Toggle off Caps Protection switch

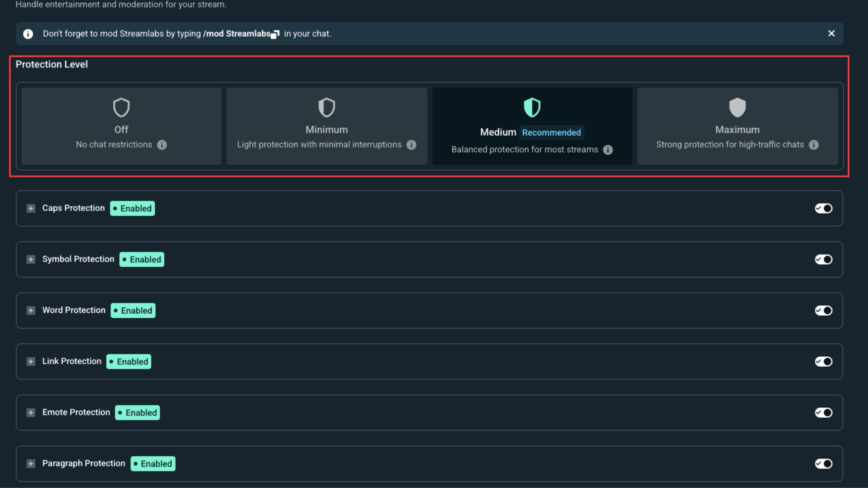pyautogui.click(x=823, y=209)
